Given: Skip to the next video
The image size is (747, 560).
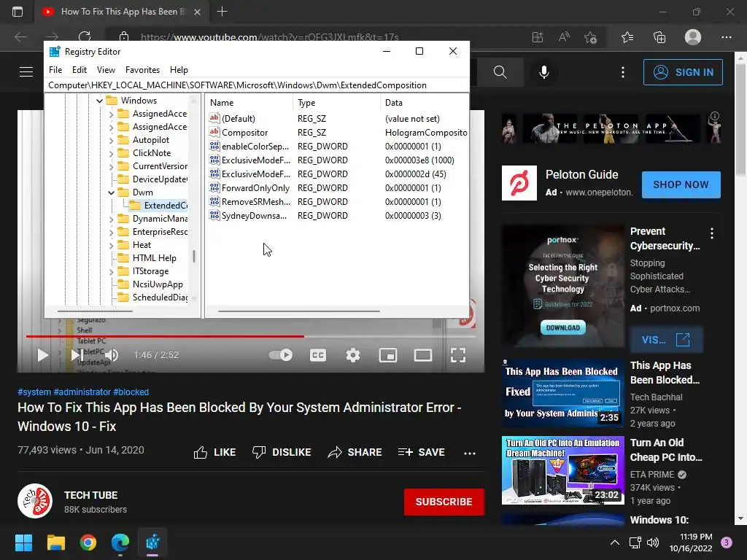Looking at the screenshot, I should [x=77, y=355].
